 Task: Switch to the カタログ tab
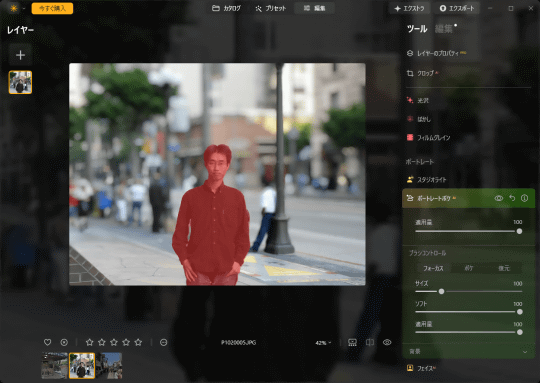point(226,8)
